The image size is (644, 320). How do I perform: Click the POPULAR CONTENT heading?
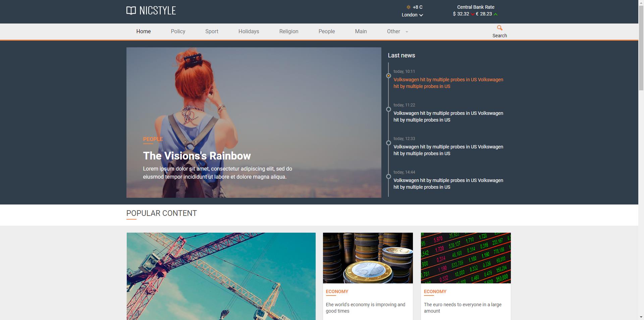pyautogui.click(x=162, y=213)
